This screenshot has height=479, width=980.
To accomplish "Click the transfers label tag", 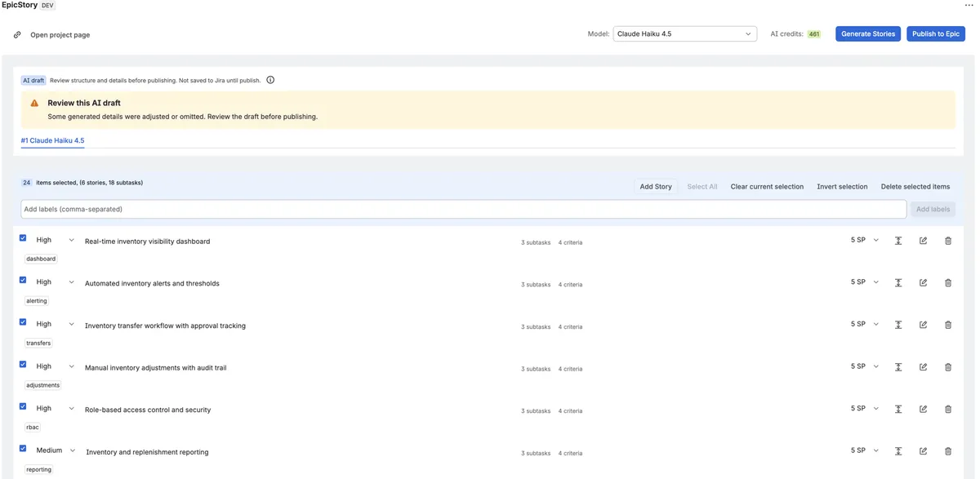I will [x=38, y=344].
